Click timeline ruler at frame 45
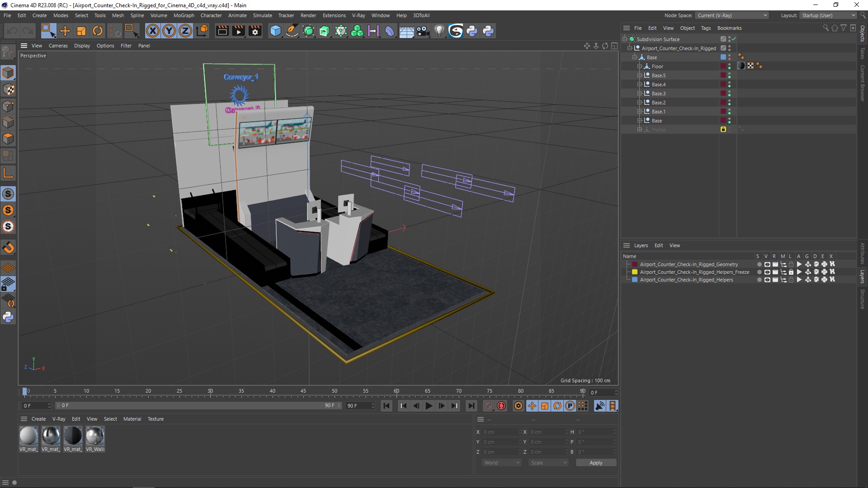The width and height of the screenshot is (868, 488). point(303,391)
